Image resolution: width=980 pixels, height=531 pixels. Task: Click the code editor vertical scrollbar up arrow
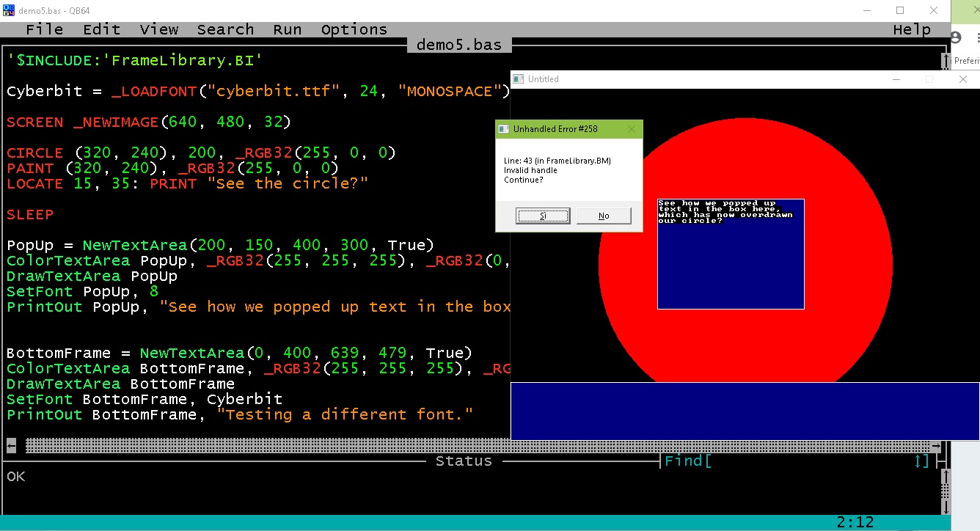pos(946,59)
